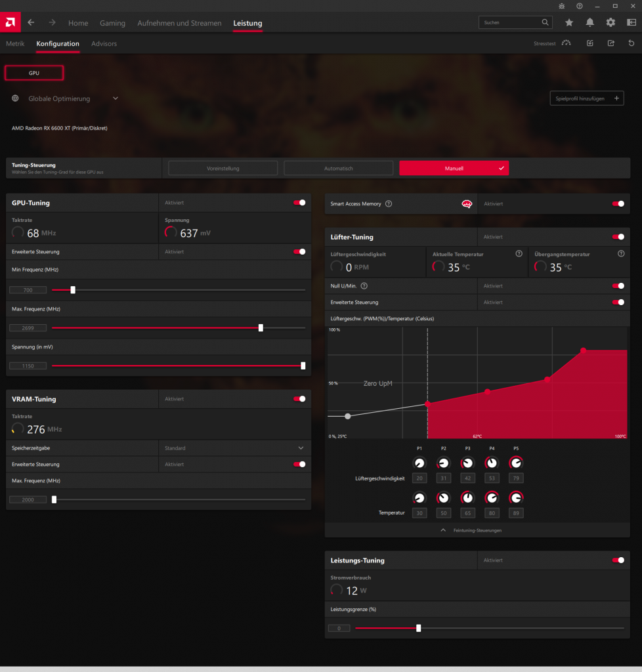Click Spielprofil hinzufügen button
Screen dimensions: 642x672
[x=587, y=98]
